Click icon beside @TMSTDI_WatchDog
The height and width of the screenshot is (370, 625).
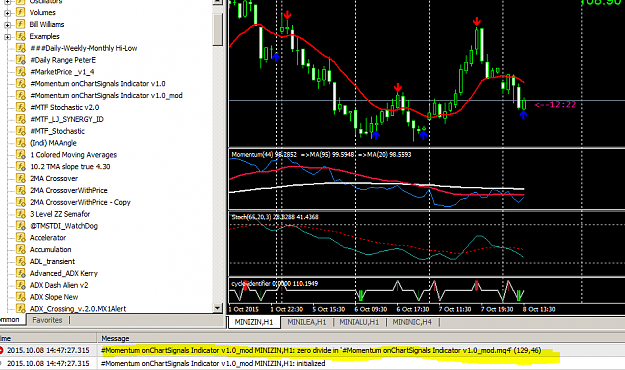point(21,226)
